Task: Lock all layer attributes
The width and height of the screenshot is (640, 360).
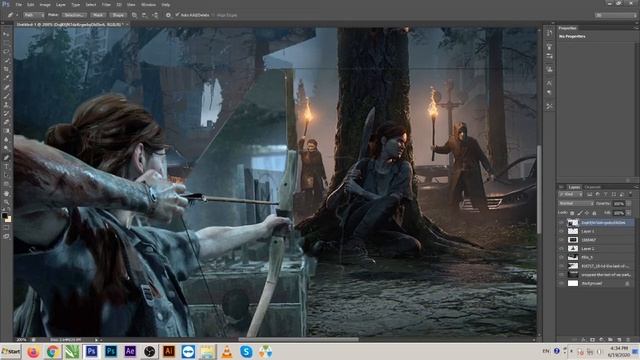Action: pos(594,213)
